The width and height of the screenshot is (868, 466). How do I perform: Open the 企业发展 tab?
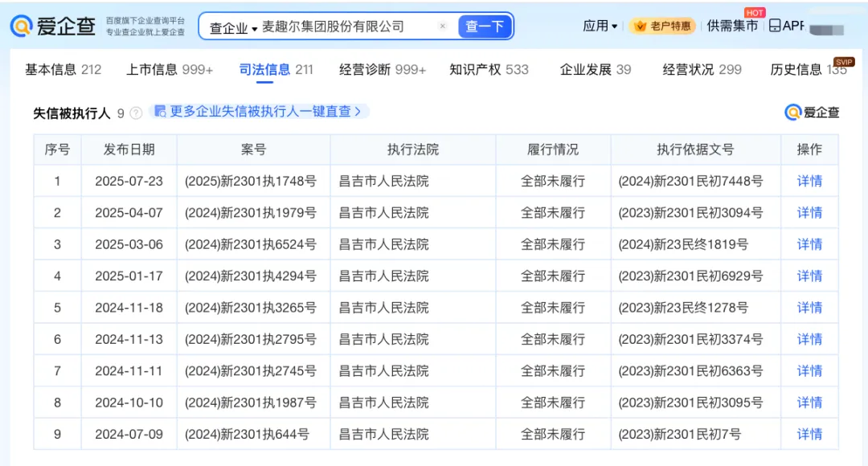click(595, 70)
